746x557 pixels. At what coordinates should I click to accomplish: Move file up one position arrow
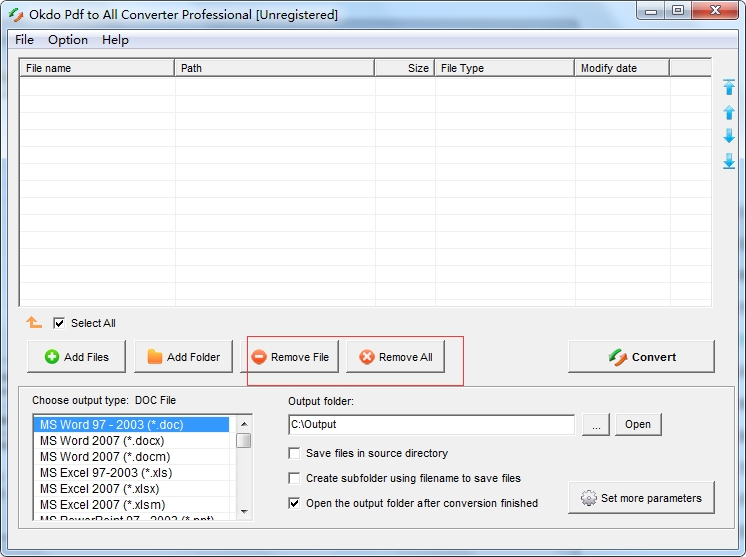pos(729,112)
